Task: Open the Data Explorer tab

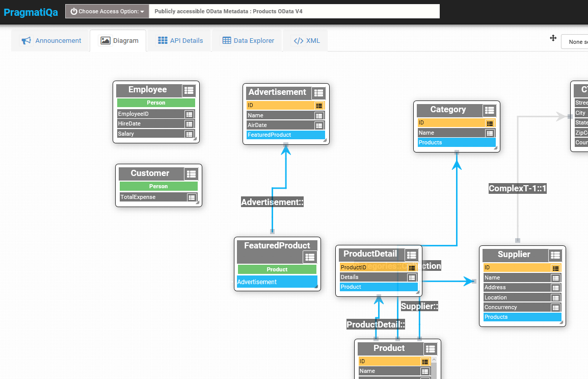Action: pos(248,40)
